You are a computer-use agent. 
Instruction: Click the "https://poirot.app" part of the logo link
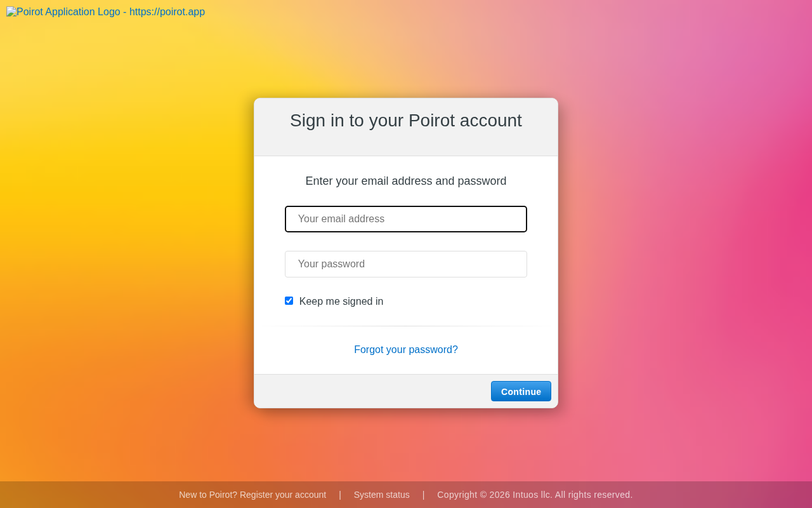click(167, 12)
